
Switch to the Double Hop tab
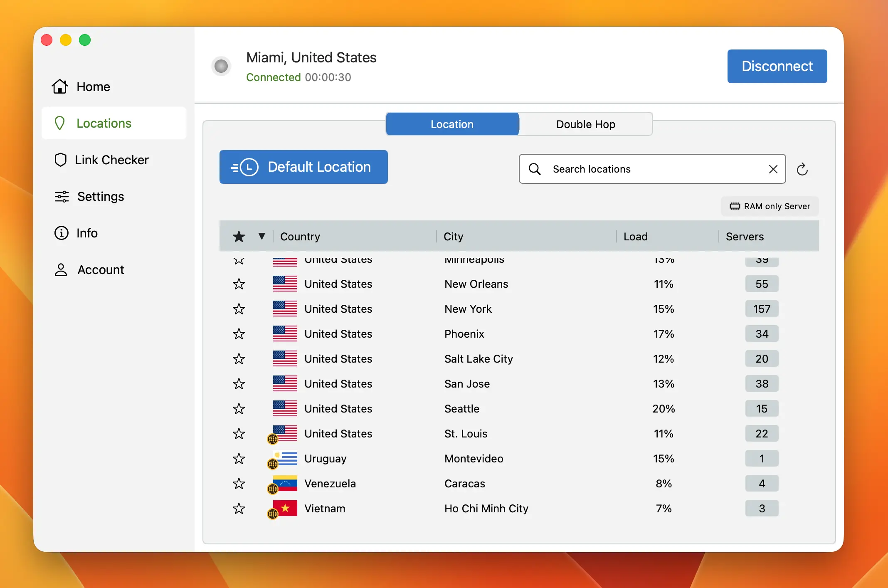click(x=585, y=124)
